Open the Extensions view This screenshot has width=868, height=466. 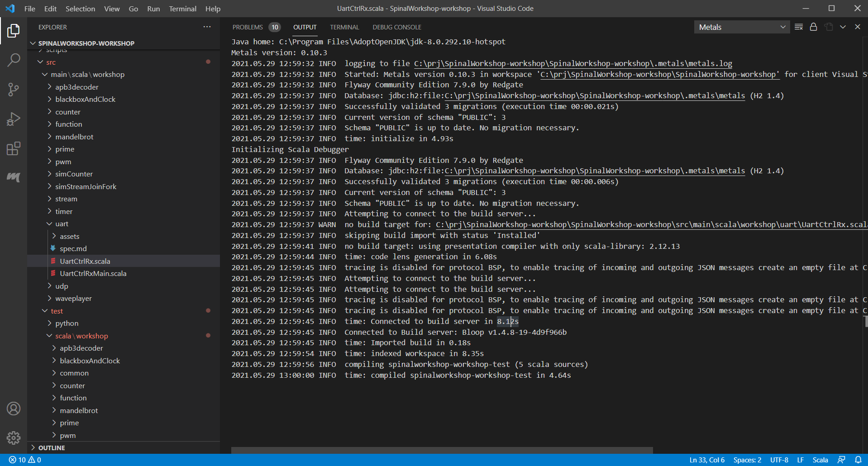point(14,148)
